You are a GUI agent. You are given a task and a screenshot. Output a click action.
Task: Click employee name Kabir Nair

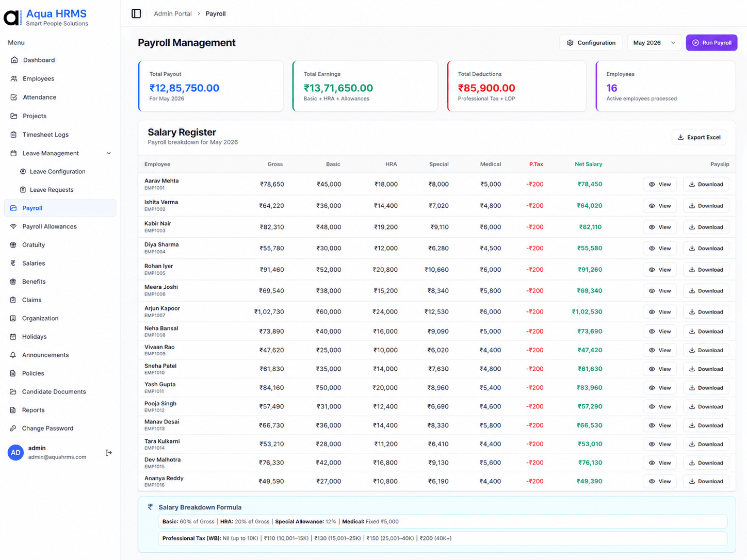158,224
